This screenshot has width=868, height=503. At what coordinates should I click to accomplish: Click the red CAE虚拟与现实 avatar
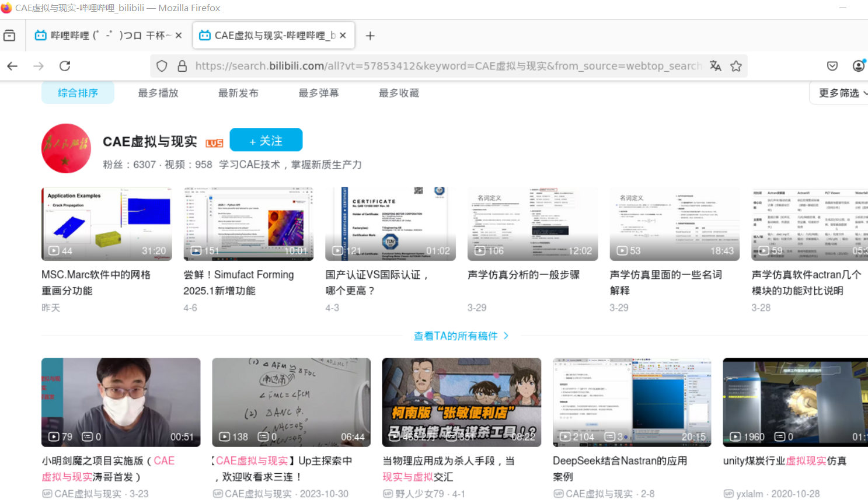pos(66,148)
